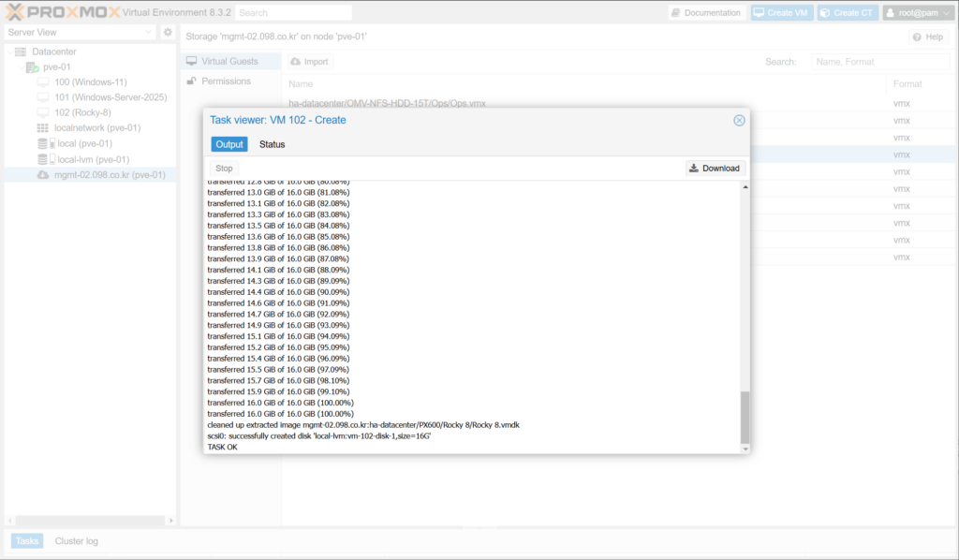Select the localnetwork (pve-01) node
Viewport: 959px width, 560px height.
96,128
